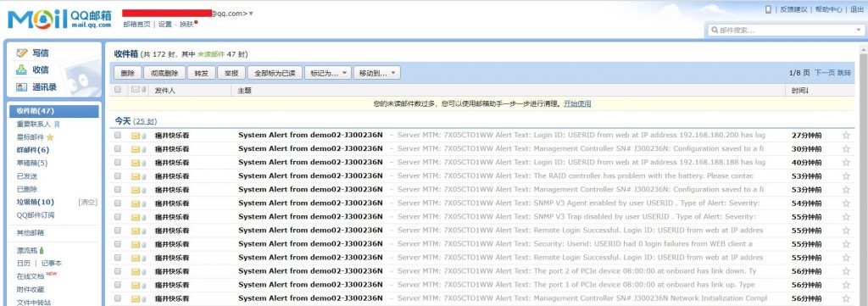Image resolution: width=868 pixels, height=306 pixels.
Task: Click the 全部标为已读 button
Action: (275, 73)
